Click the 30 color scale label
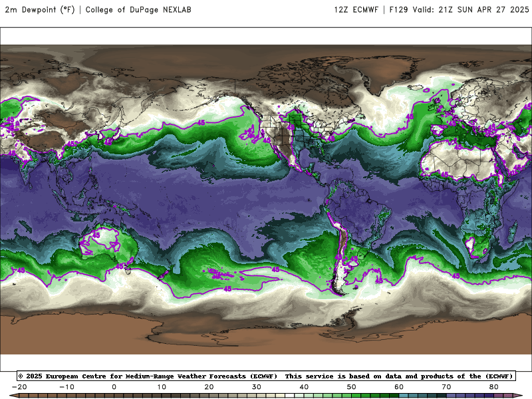This screenshot has height=399, width=532. (257, 387)
